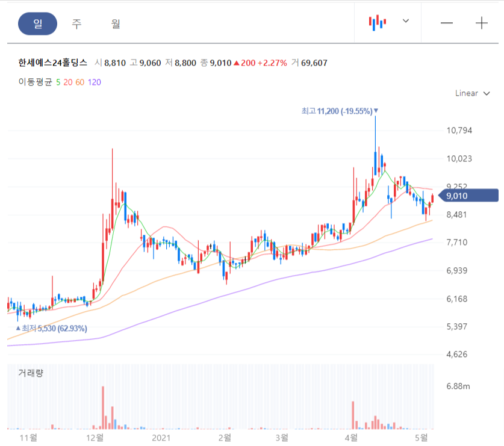Open the Linear scale dropdown
504x446 pixels.
click(x=473, y=93)
